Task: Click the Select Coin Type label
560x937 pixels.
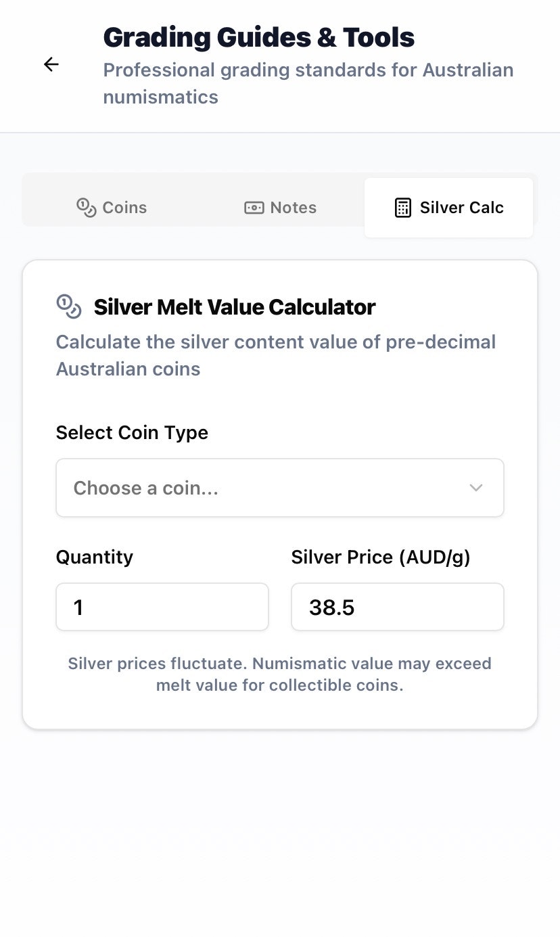Action: [x=132, y=432]
